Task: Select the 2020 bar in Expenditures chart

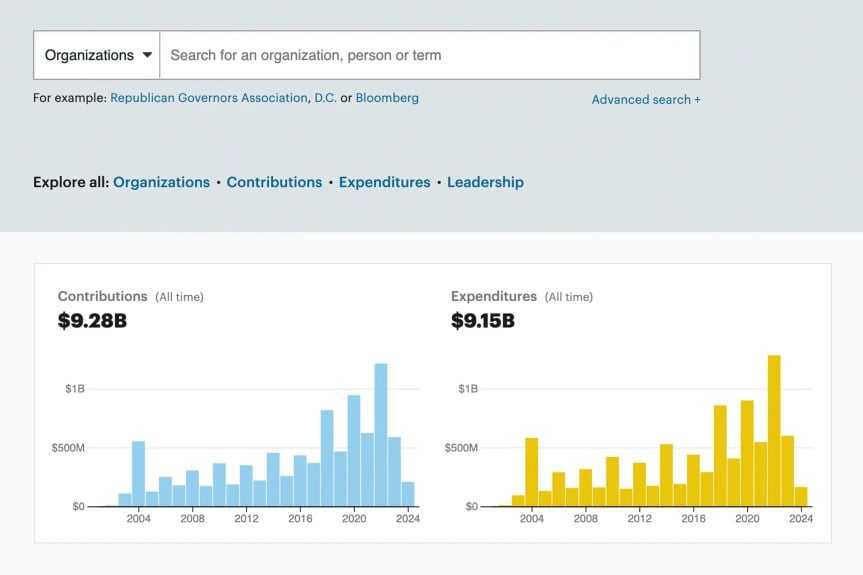Action: pyautogui.click(x=747, y=453)
